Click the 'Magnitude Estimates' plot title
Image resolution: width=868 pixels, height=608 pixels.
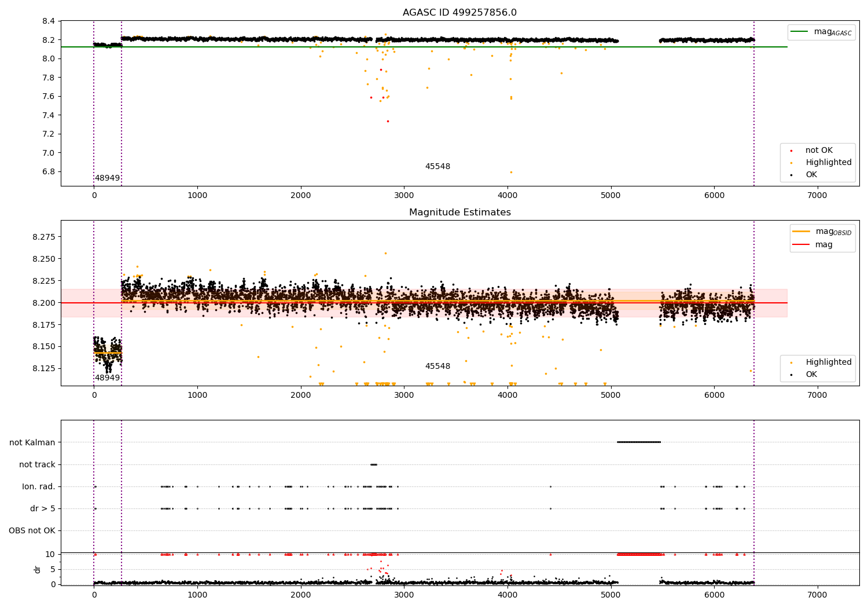point(459,213)
